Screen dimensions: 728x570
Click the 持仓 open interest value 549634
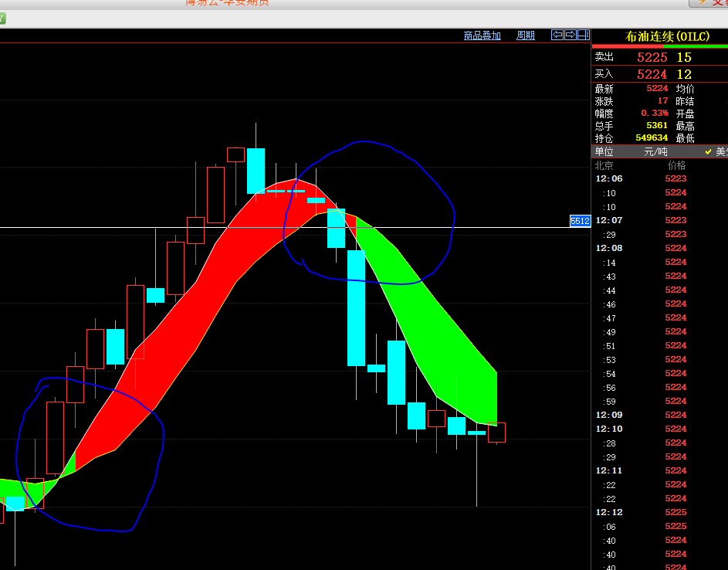[x=652, y=137]
